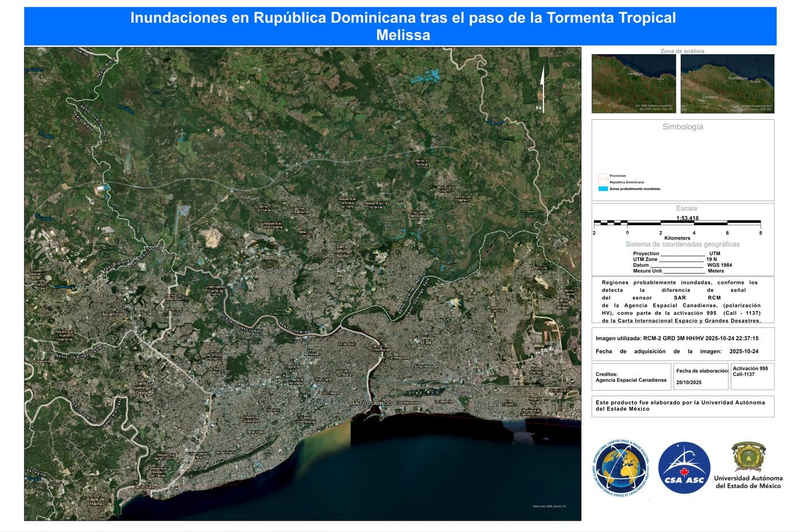Image resolution: width=800 pixels, height=532 pixels.
Task: Open the left 'Zona de análisis' thumbnail
Action: (633, 84)
